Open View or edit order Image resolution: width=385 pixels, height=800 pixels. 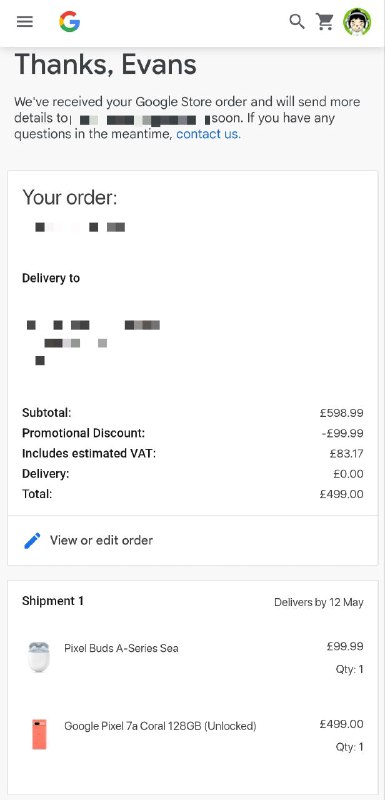(101, 540)
